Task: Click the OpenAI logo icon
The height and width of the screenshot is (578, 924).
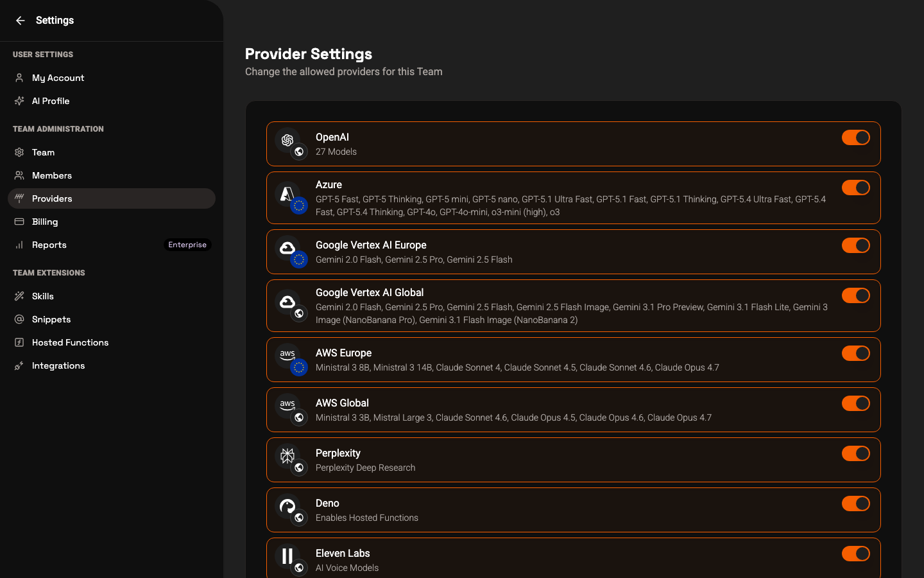Action: click(x=287, y=140)
